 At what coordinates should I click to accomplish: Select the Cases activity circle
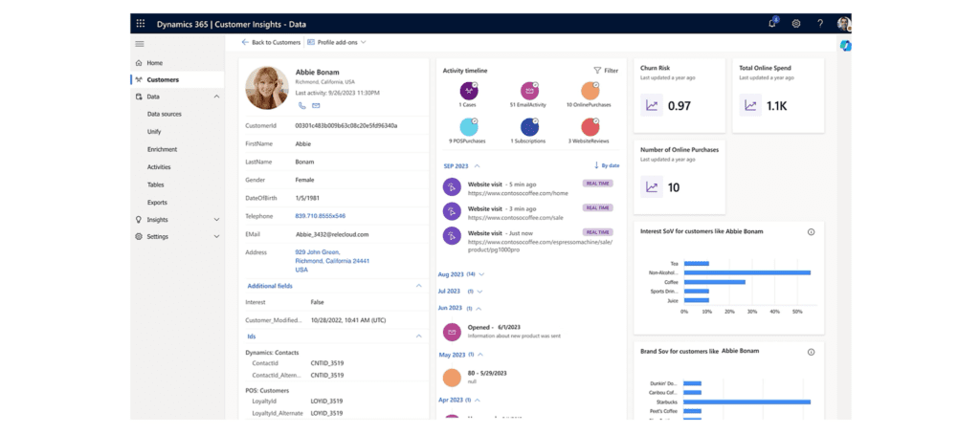coord(469,91)
